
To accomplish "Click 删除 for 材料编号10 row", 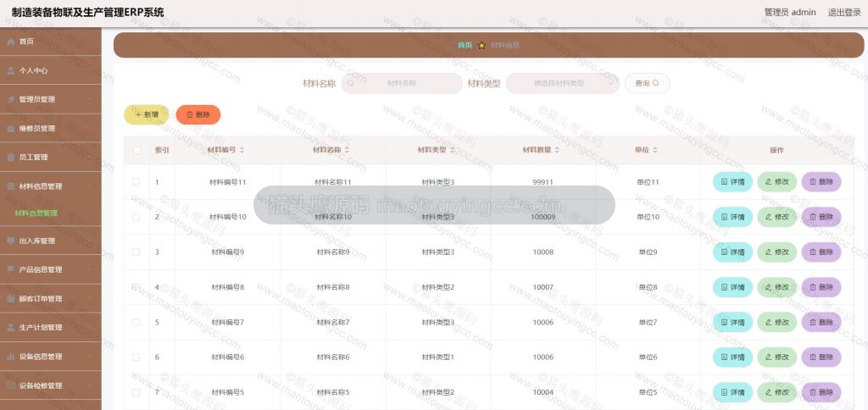I will [821, 217].
